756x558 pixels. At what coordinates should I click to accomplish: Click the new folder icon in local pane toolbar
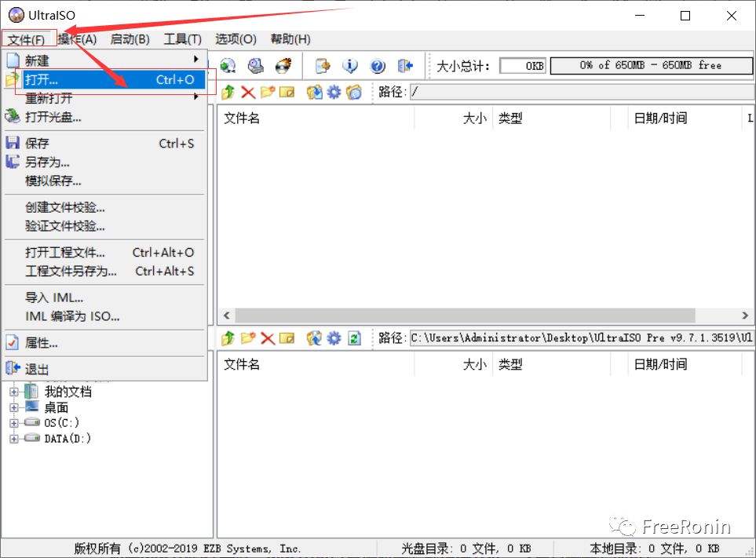point(248,338)
